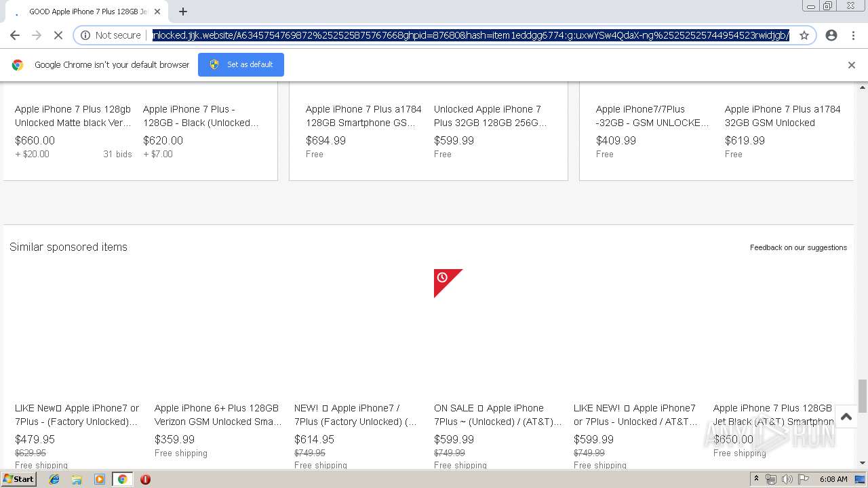Open Apple iPhone 6+ Plus 128GB Verizon listing
This screenshot has height=488, width=868.
[x=218, y=415]
